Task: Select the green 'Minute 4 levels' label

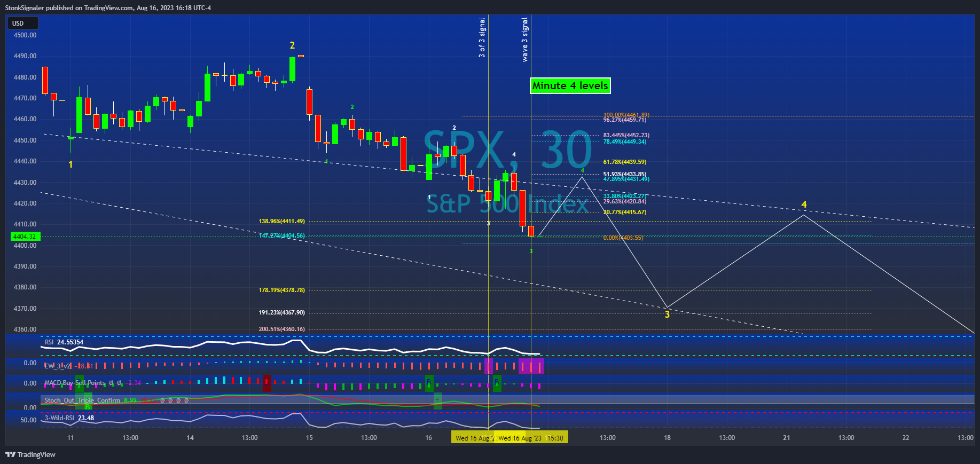Action: pyautogui.click(x=570, y=85)
